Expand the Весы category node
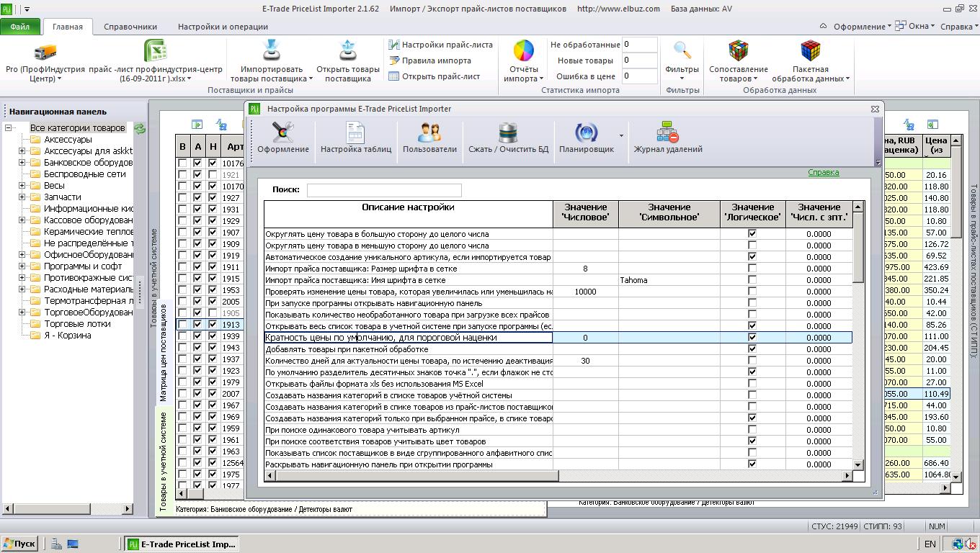The height and width of the screenshot is (553, 980). click(22, 186)
